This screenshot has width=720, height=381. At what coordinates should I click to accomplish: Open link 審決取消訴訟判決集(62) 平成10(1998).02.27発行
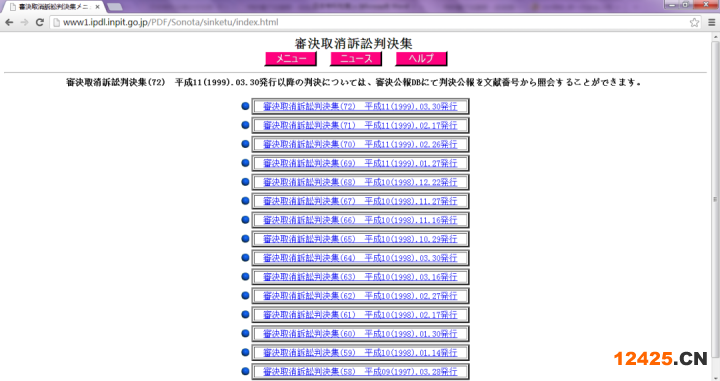point(360,296)
